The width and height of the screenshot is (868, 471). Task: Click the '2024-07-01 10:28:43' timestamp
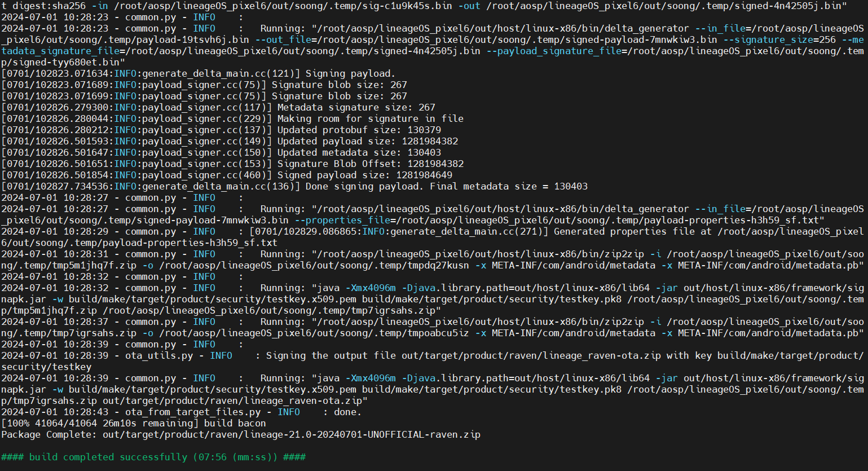click(x=55, y=412)
